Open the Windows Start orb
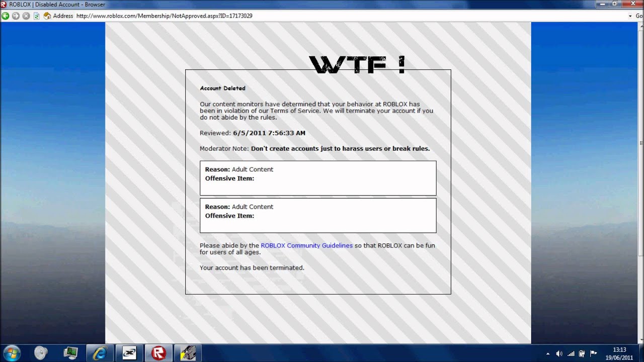The image size is (644, 362). pyautogui.click(x=11, y=353)
